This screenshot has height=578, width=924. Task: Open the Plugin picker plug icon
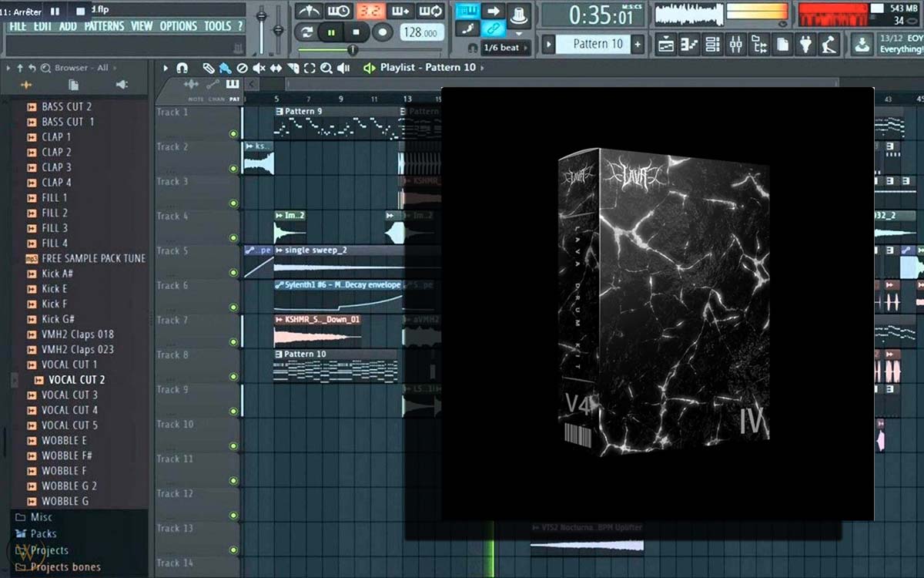click(x=806, y=45)
